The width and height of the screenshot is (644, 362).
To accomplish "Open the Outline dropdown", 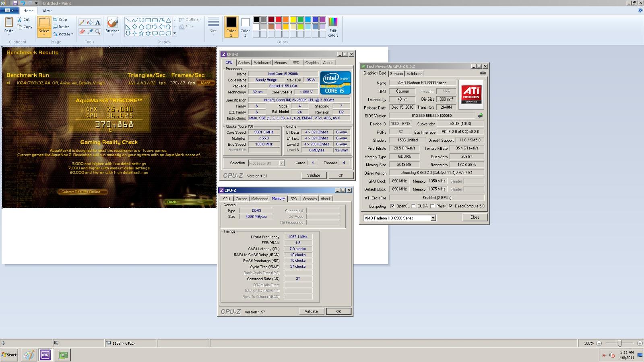I will 190,19.
